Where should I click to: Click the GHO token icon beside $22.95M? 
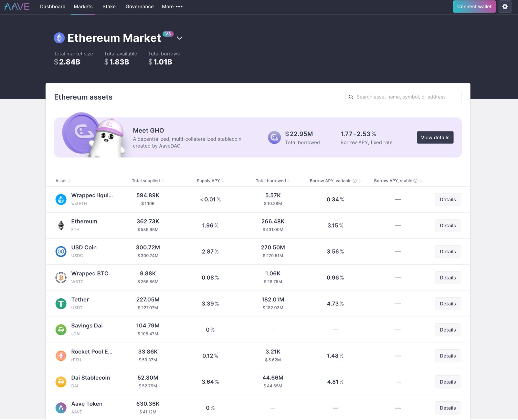coord(274,137)
